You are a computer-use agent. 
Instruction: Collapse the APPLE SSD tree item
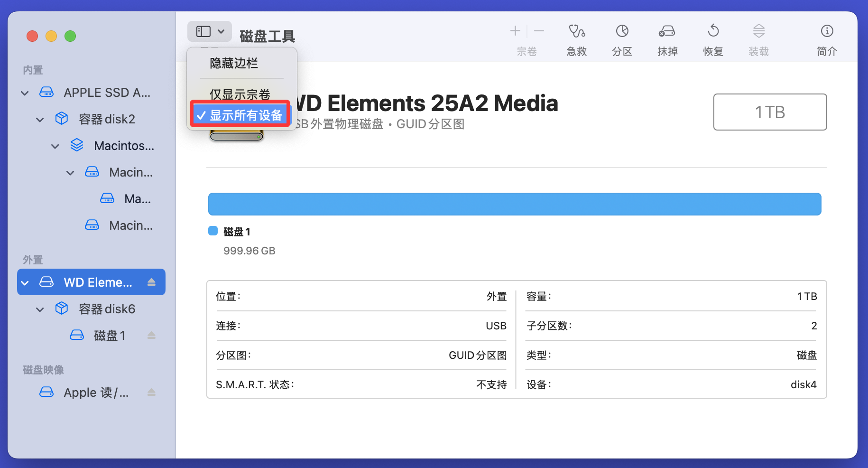(x=25, y=93)
